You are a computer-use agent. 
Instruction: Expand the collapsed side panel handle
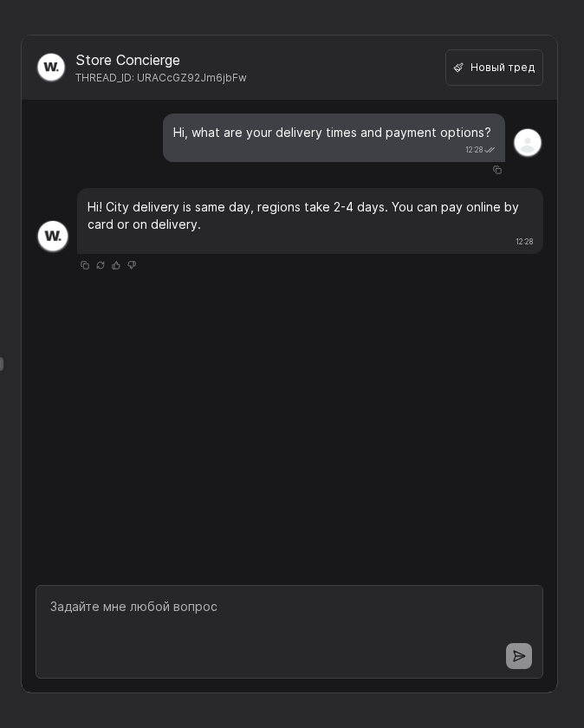pyautogui.click(x=3, y=364)
